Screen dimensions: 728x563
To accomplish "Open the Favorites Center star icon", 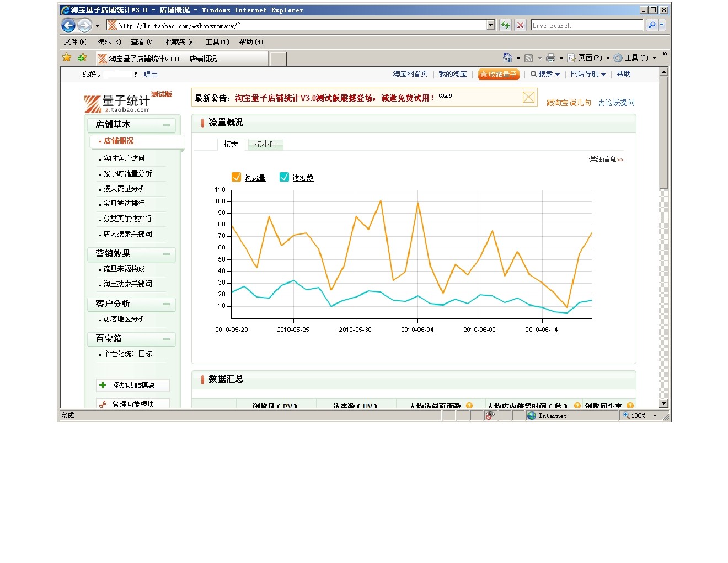I will point(67,57).
